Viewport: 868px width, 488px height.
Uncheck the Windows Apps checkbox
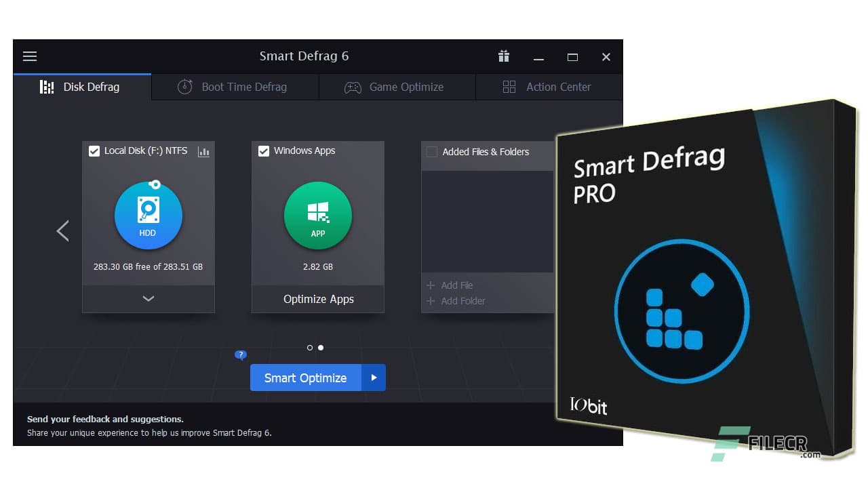point(264,150)
